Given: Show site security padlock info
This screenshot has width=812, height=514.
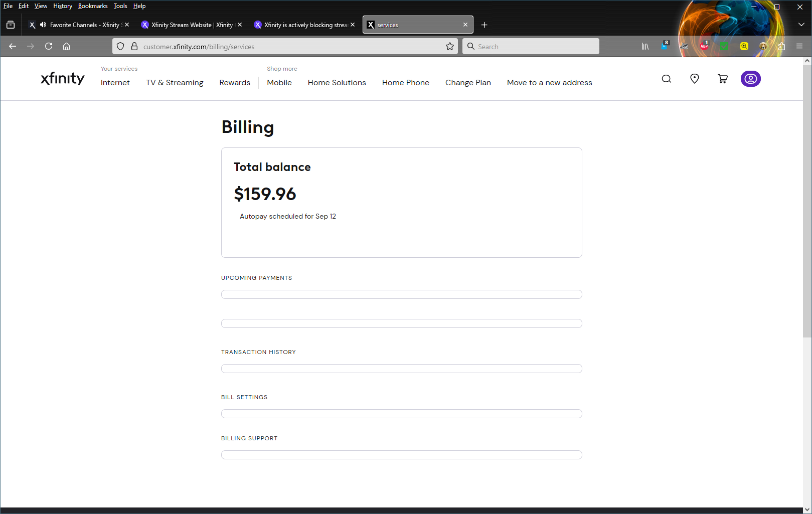Looking at the screenshot, I should point(134,46).
